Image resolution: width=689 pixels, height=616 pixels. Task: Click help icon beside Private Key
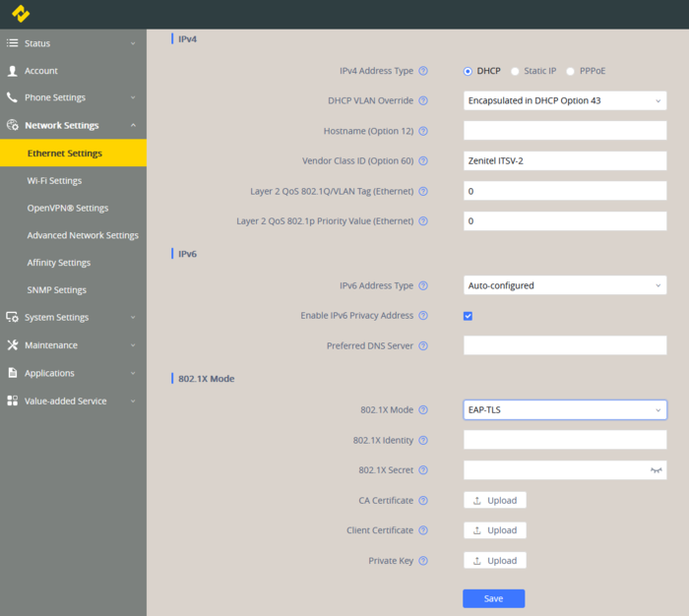(423, 561)
